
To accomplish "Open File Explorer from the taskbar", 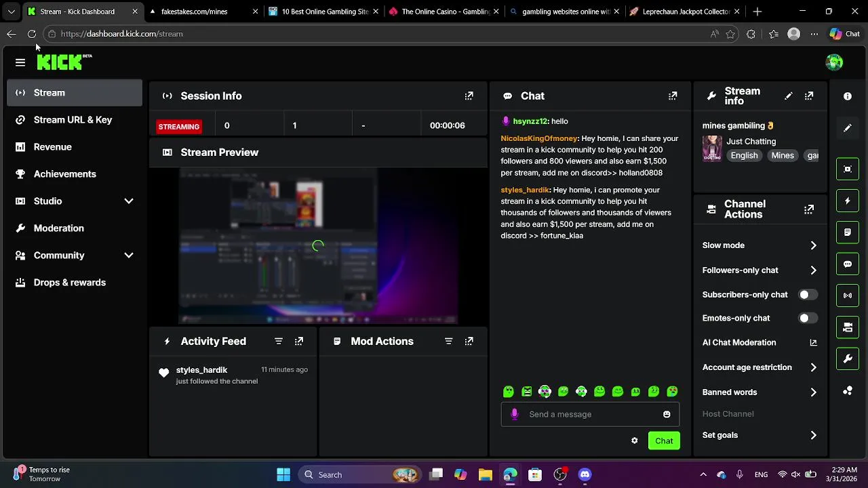I will pyautogui.click(x=486, y=474).
